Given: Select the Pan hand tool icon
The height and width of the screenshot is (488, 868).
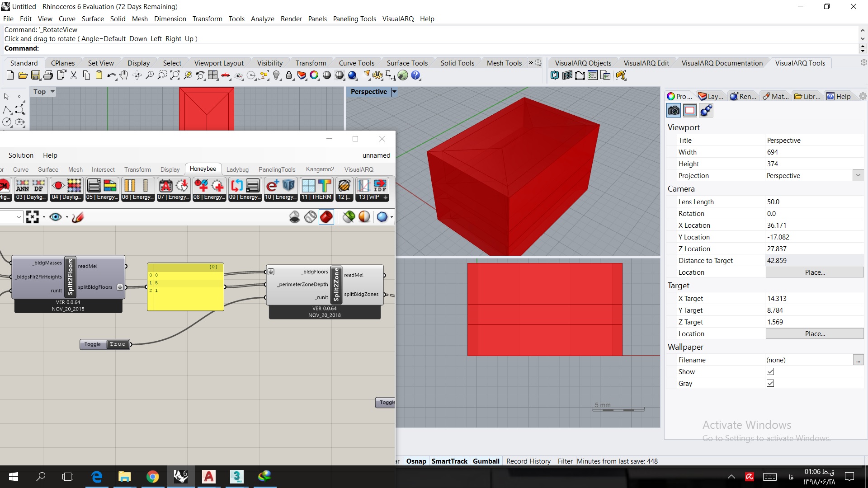Looking at the screenshot, I should pos(124,75).
